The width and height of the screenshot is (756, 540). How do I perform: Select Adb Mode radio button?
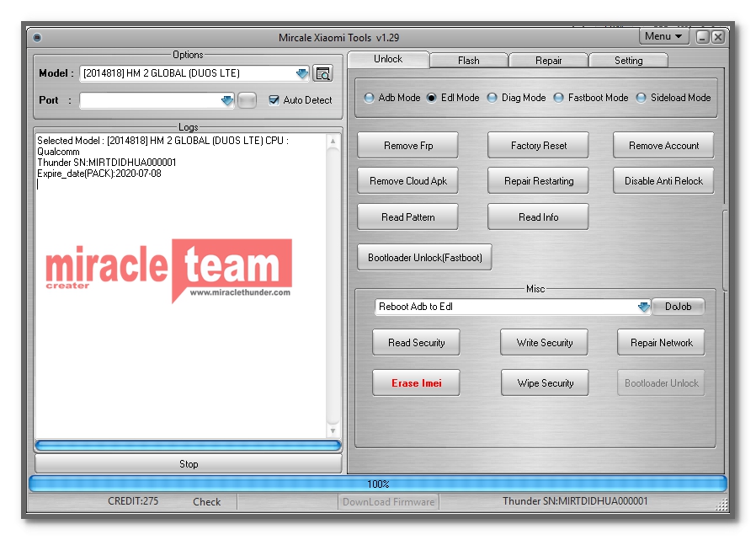369,98
